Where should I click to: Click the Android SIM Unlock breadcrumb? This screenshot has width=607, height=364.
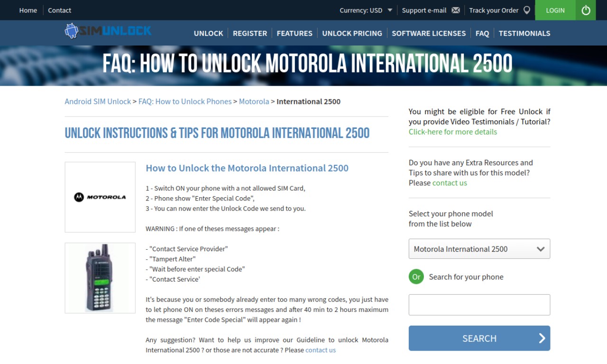point(98,101)
